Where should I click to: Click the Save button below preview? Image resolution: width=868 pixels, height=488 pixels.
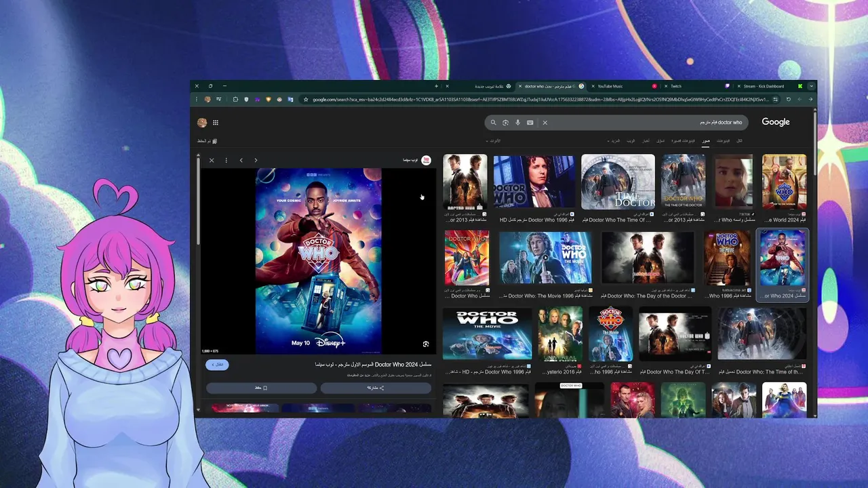[262, 388]
